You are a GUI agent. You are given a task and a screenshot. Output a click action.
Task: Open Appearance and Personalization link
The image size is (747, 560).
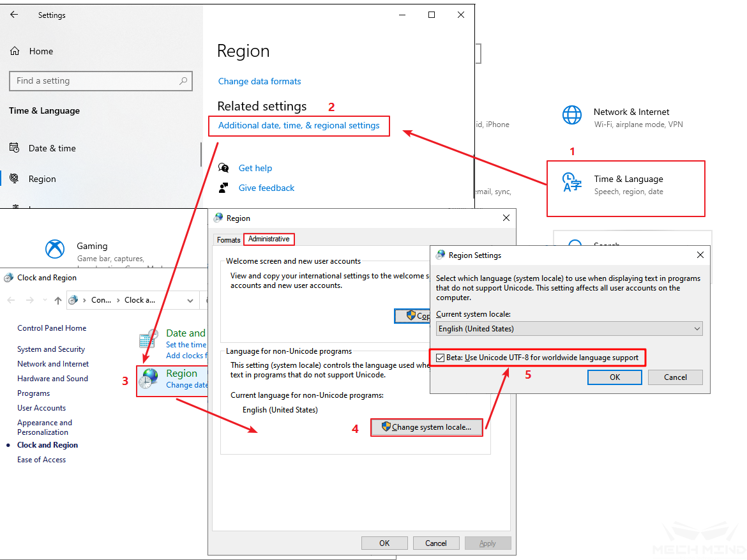point(45,428)
